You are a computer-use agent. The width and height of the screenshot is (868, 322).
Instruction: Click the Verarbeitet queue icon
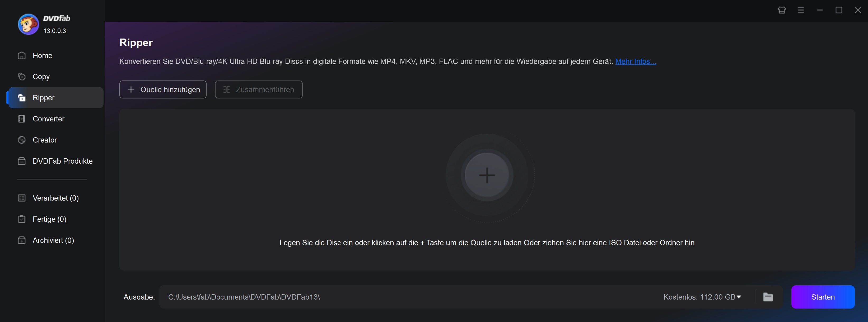[21, 197]
